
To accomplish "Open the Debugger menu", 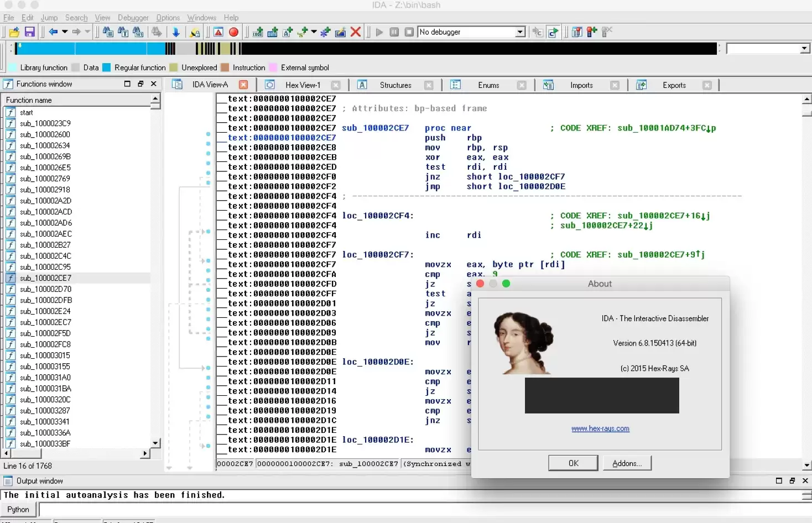I will pyautogui.click(x=133, y=18).
